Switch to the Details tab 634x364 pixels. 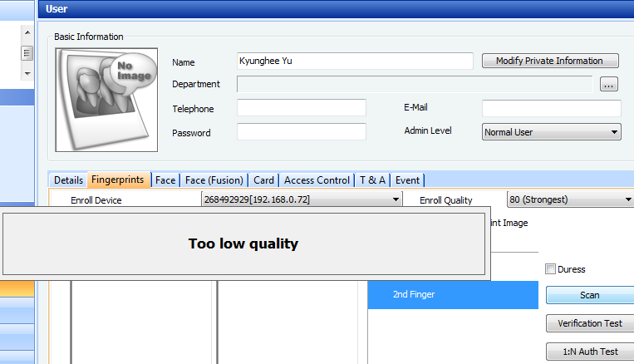68,180
